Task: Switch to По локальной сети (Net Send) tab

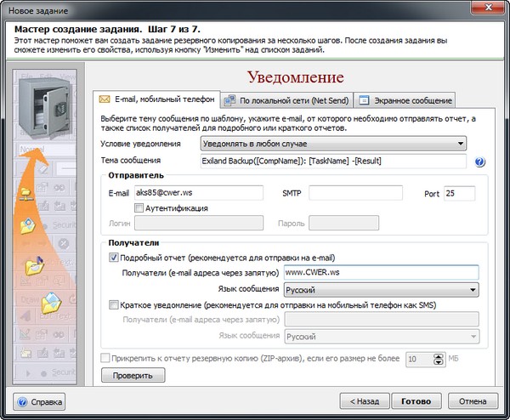Action: pos(286,99)
